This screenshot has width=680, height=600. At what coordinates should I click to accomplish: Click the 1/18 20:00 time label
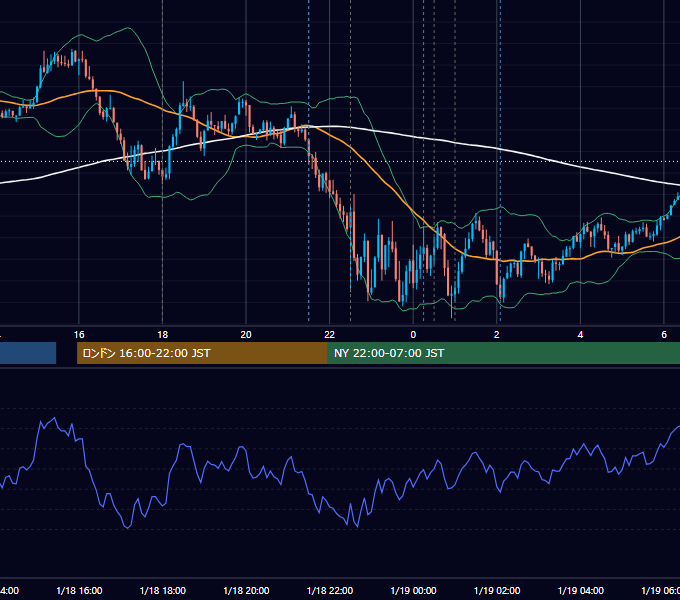tap(246, 590)
